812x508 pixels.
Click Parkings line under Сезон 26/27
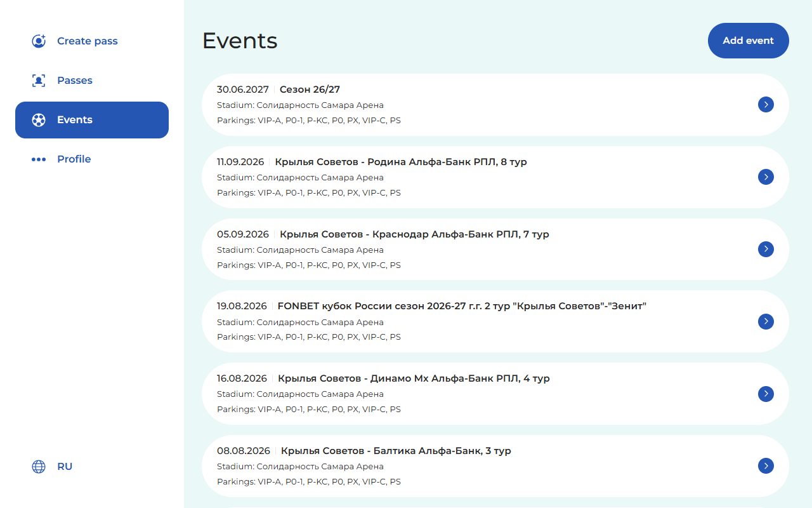pos(309,121)
